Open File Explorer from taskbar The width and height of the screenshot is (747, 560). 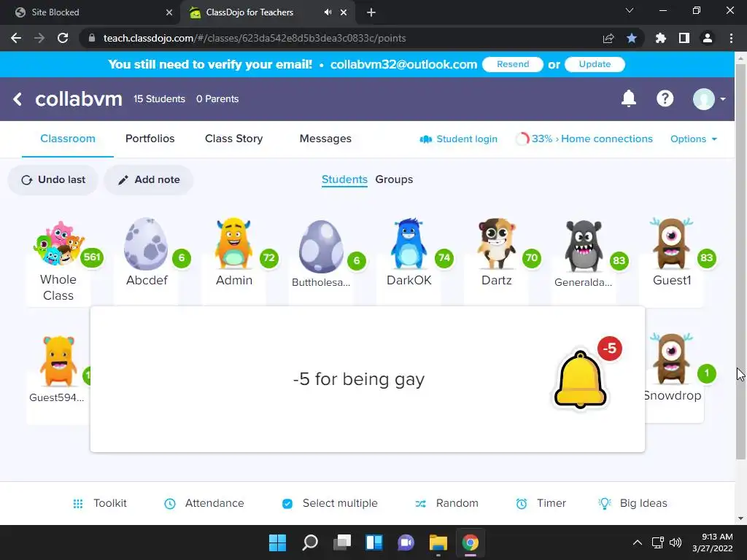[x=438, y=542]
